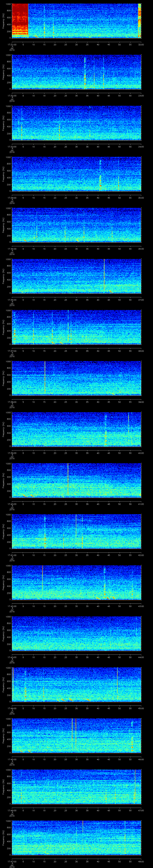Image resolution: width=153 pixels, height=868 pixels.
Task: Click the 17:43:00 start time label
Action: [x=12, y=657]
